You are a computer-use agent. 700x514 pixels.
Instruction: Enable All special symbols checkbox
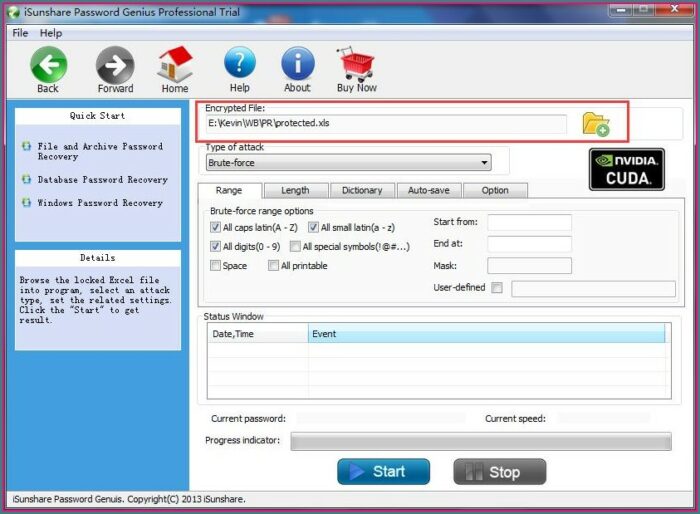click(x=295, y=246)
